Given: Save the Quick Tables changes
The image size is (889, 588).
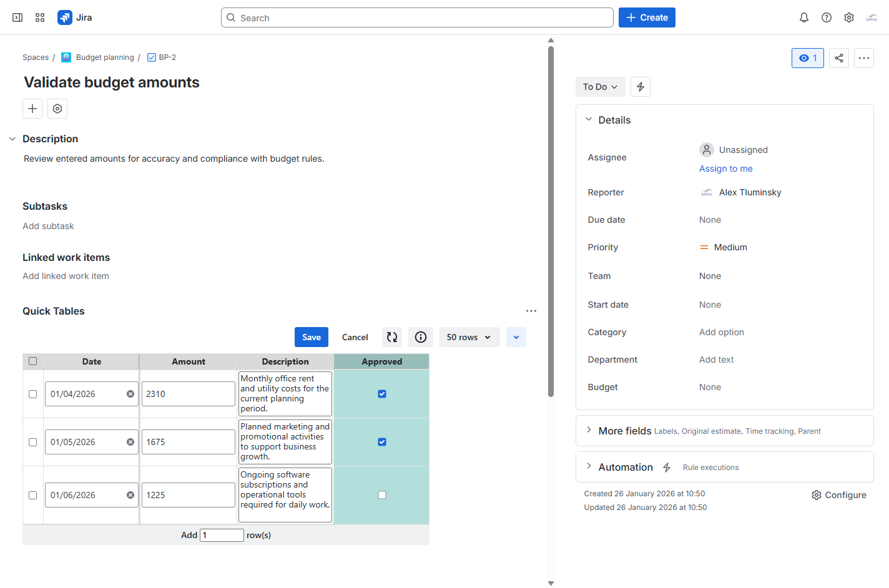Looking at the screenshot, I should (x=312, y=337).
